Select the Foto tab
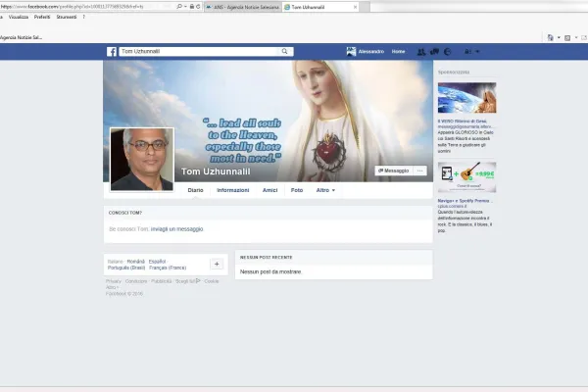Screen dimensions: 588x392 click(296, 190)
